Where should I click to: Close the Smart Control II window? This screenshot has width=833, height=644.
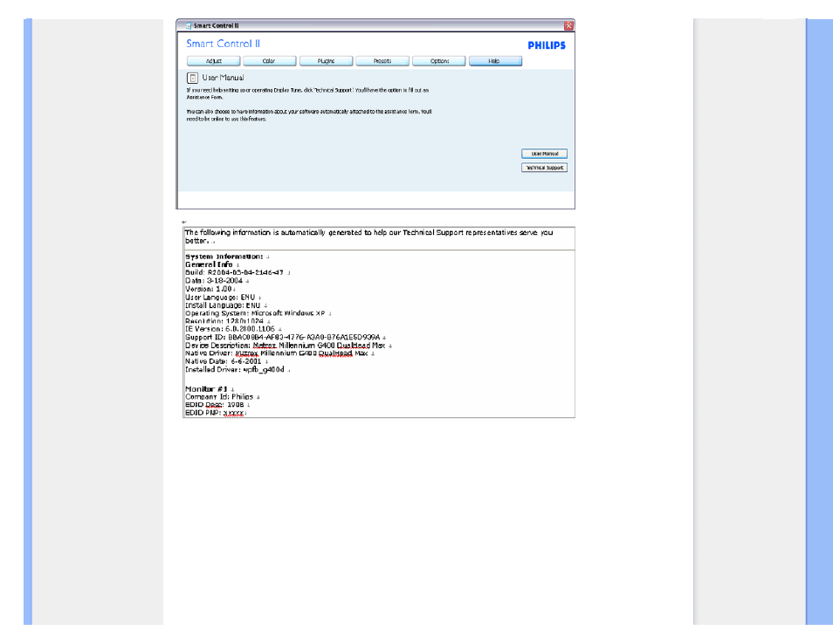(x=568, y=25)
